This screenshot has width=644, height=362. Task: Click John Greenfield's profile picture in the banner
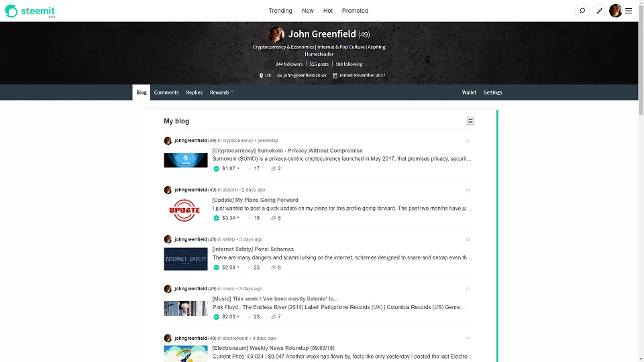[x=276, y=34]
